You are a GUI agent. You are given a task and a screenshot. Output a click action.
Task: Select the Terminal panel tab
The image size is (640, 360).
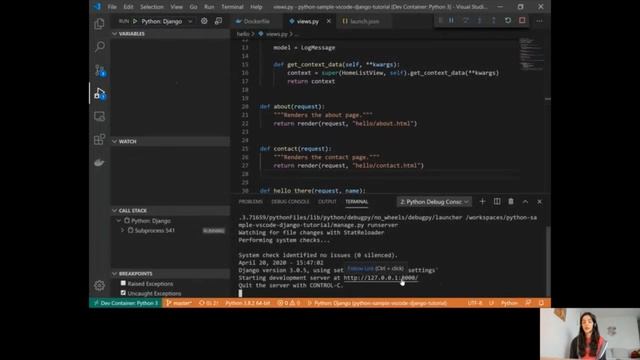356,202
